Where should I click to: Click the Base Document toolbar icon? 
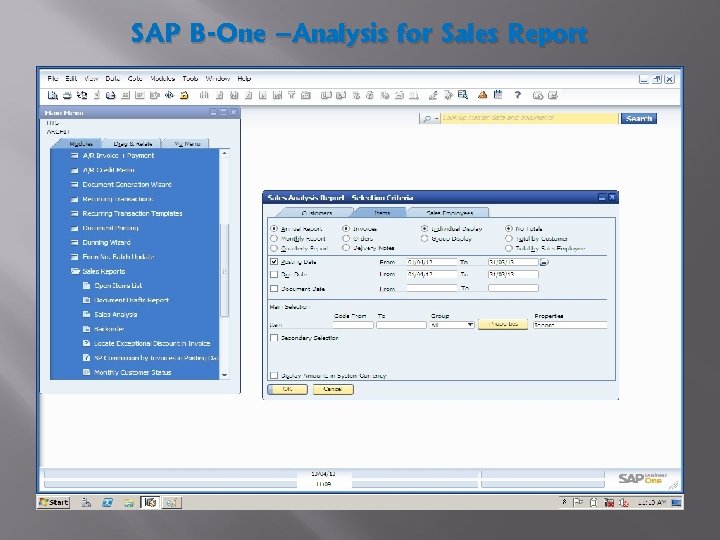pyautogui.click(x=326, y=95)
